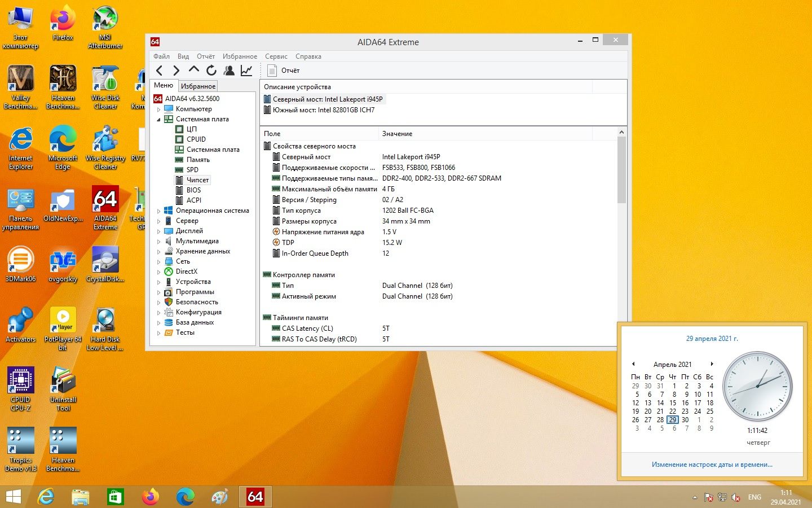The image size is (812, 508).
Task: Expand the Тесты tree node
Action: [158, 333]
